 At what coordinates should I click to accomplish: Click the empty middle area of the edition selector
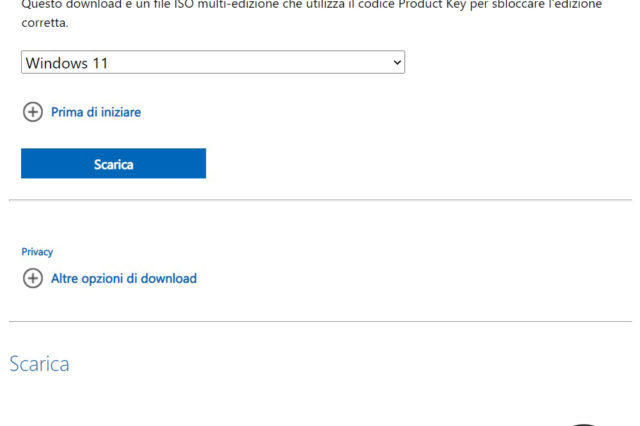[250, 63]
